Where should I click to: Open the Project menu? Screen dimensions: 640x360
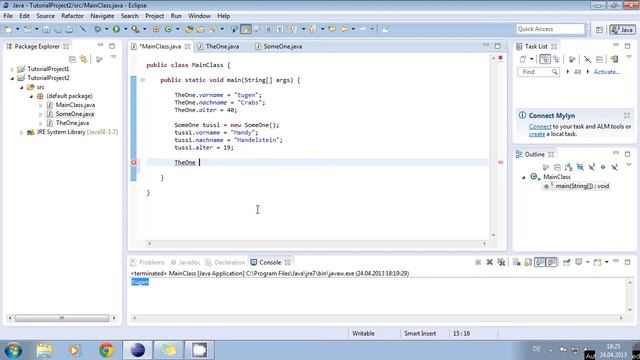[155, 16]
